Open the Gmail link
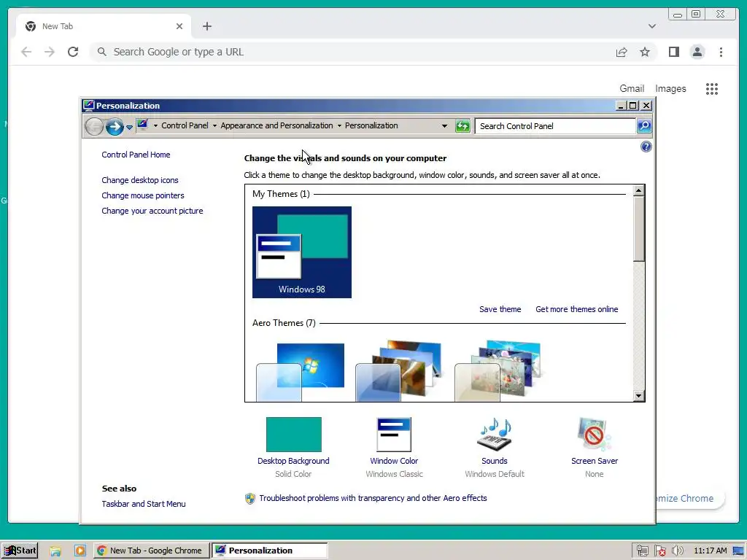Image resolution: width=747 pixels, height=560 pixels. coord(632,88)
